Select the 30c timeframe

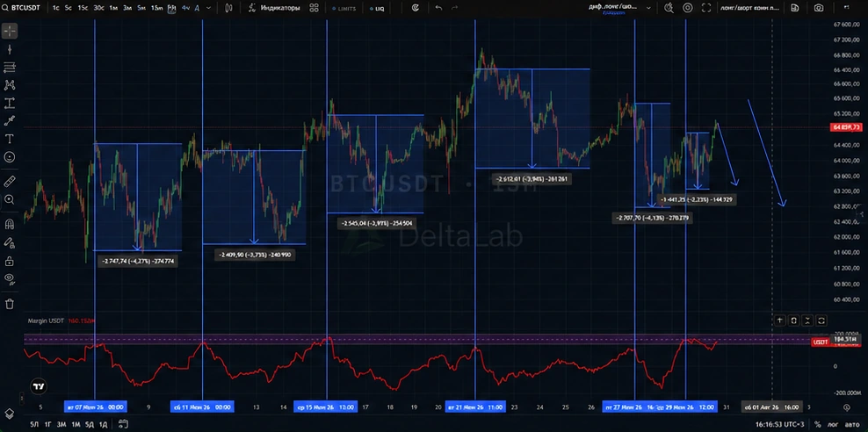[x=98, y=8]
